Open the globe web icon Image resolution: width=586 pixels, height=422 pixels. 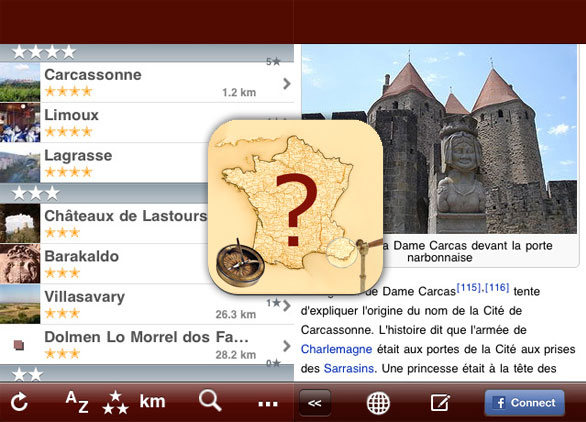point(378,403)
